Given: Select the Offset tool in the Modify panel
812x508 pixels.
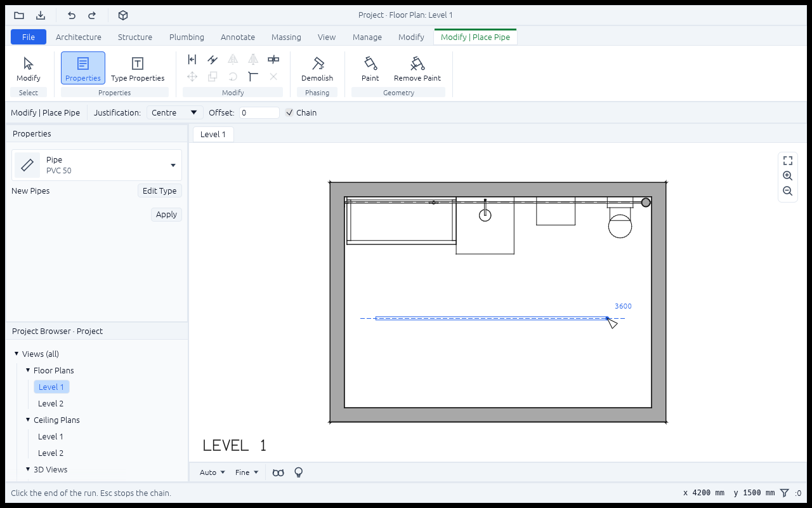Looking at the screenshot, I should pos(213,60).
